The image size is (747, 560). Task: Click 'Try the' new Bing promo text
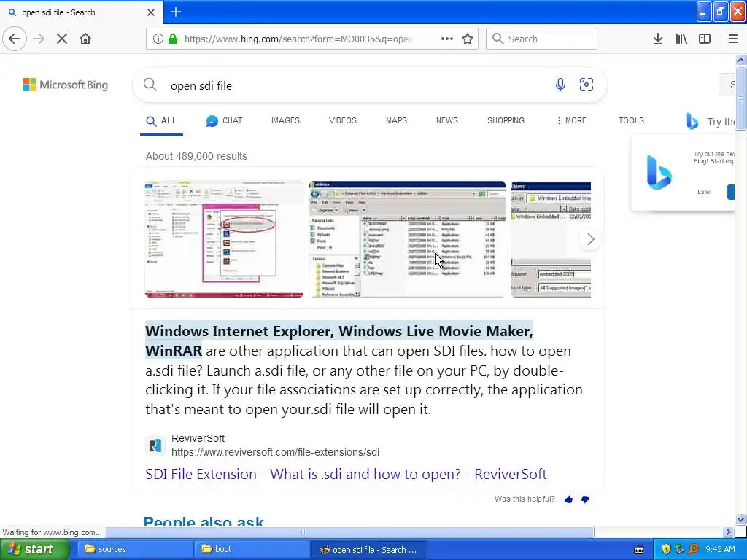click(x=720, y=122)
